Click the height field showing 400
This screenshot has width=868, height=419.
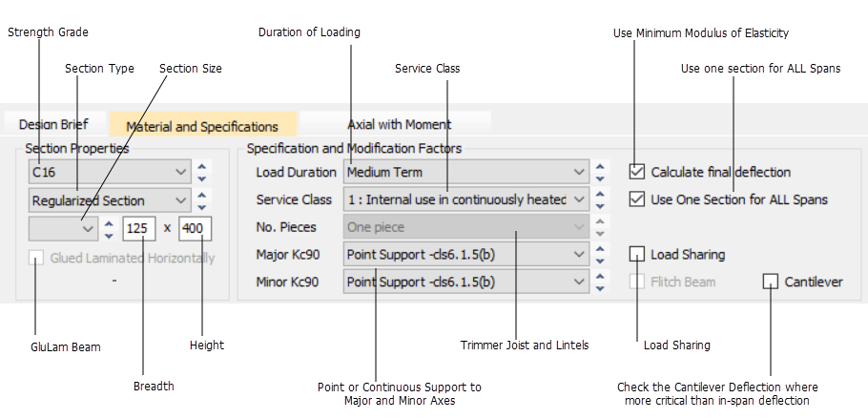click(194, 229)
